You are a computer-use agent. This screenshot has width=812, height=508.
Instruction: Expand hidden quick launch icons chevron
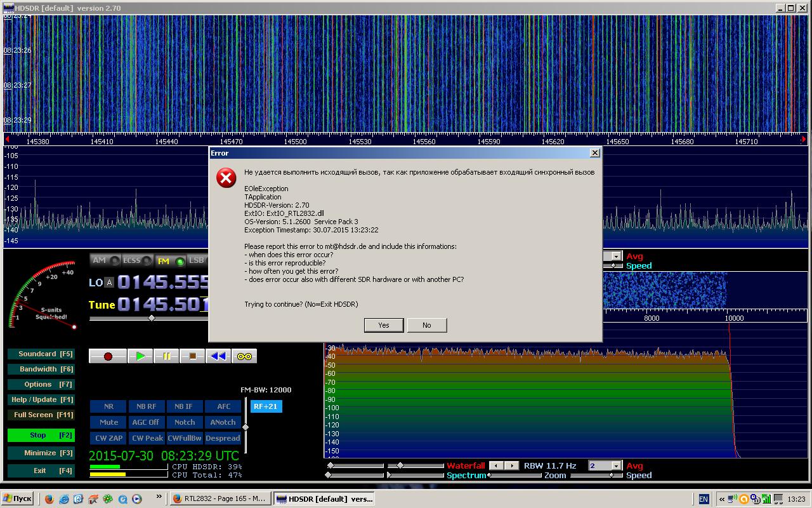159,497
